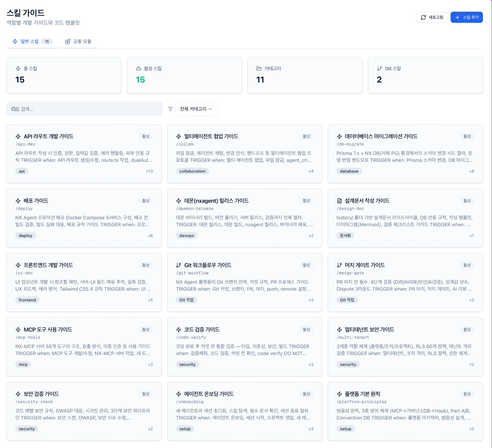The width and height of the screenshot is (492, 448).
Task: Click the /platform-principles path text
Action: [361, 402]
